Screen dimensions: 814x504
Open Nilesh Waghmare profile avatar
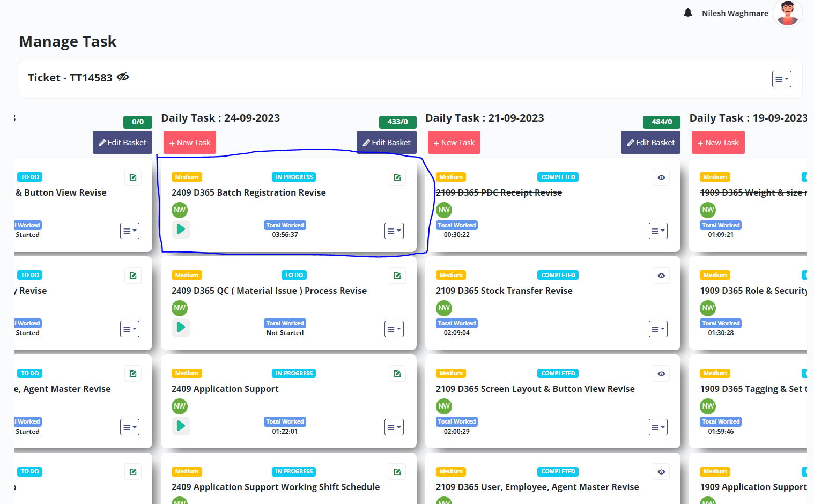coord(787,13)
